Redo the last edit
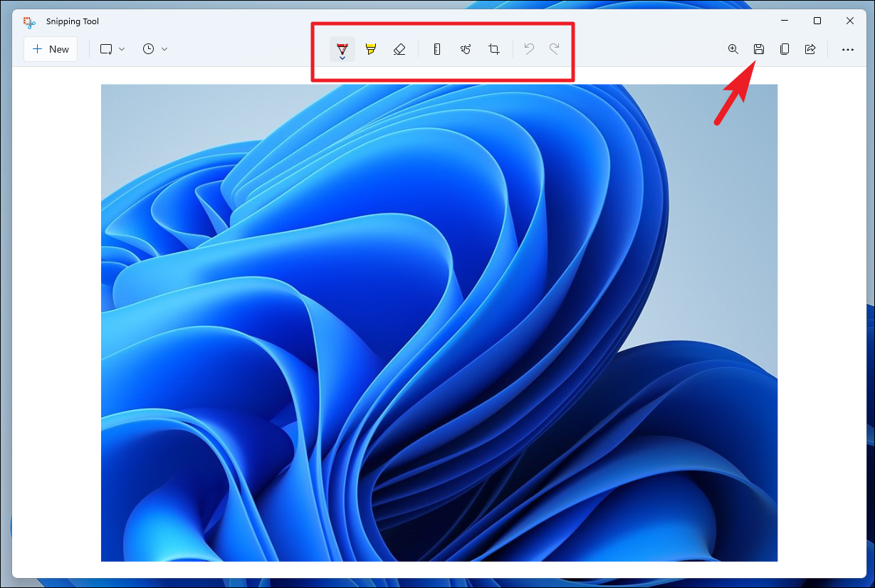 pyautogui.click(x=555, y=49)
